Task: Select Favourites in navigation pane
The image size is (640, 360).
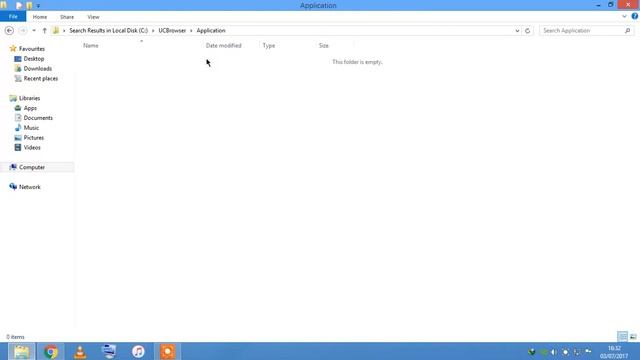Action: (x=31, y=49)
